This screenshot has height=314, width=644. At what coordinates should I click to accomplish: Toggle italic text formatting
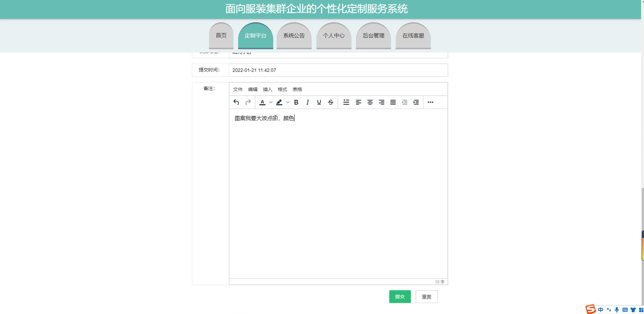point(307,102)
